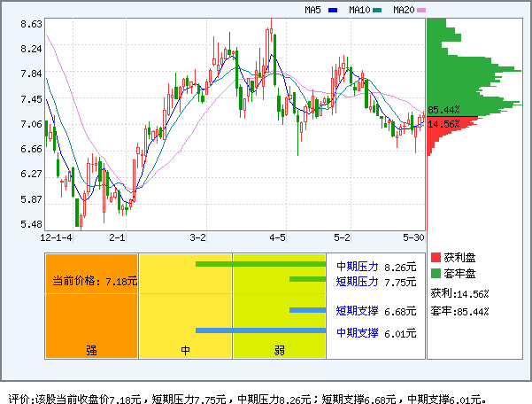Select the 5-30 date on the time axis

click(x=413, y=237)
